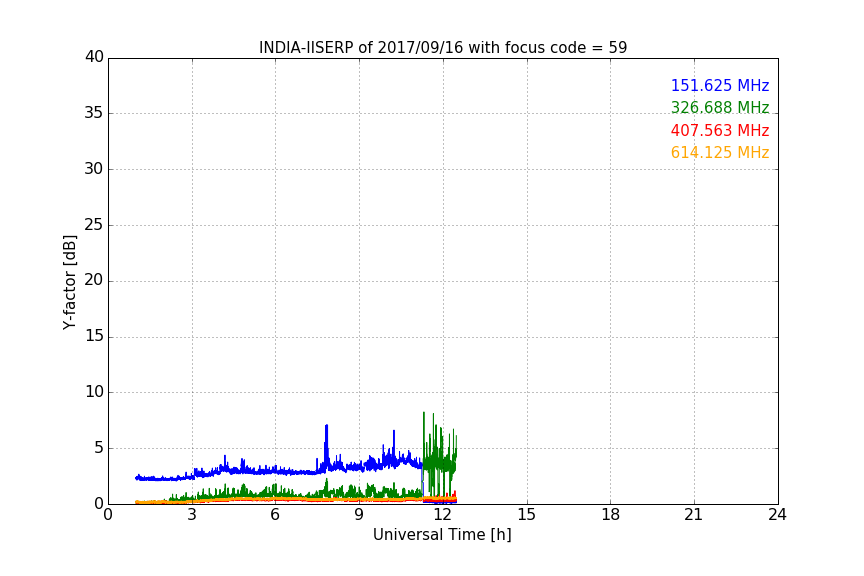Viewport: 864px width, 576px height.
Task: Click the green noise burst near 12 h
Action: [440, 455]
